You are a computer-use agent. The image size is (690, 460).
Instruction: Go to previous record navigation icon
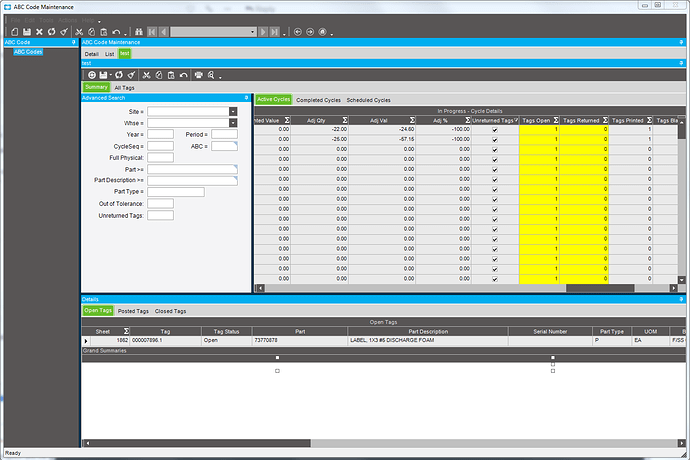[164, 32]
